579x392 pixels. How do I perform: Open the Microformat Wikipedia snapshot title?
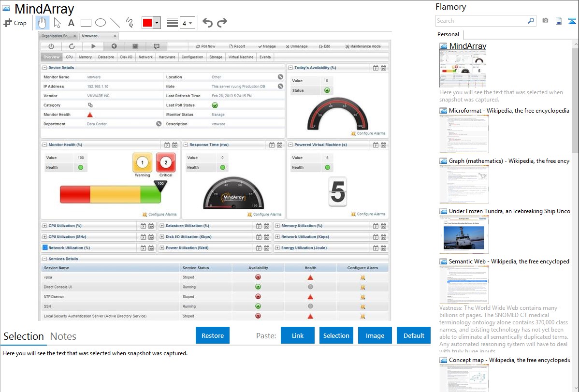point(509,111)
